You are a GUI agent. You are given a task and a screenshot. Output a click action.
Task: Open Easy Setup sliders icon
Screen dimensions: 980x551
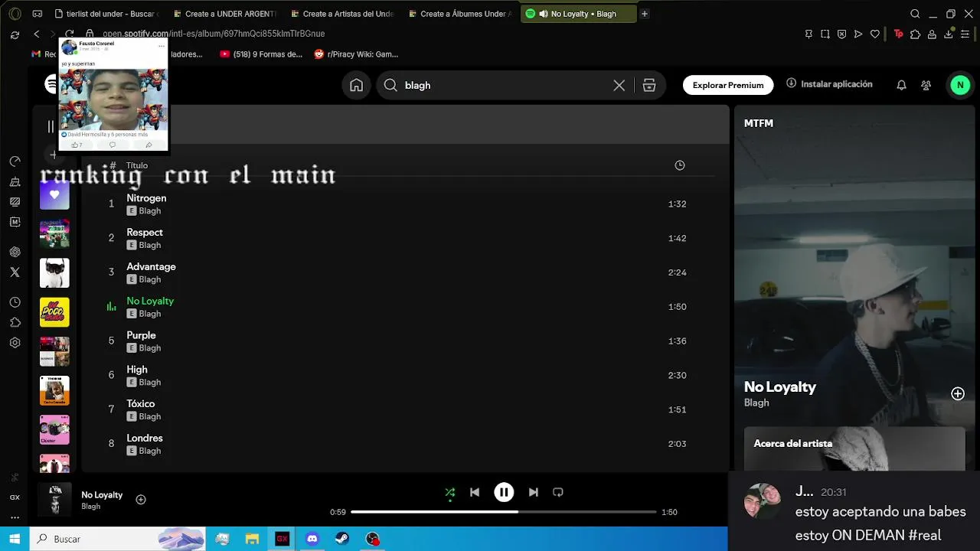click(x=965, y=34)
